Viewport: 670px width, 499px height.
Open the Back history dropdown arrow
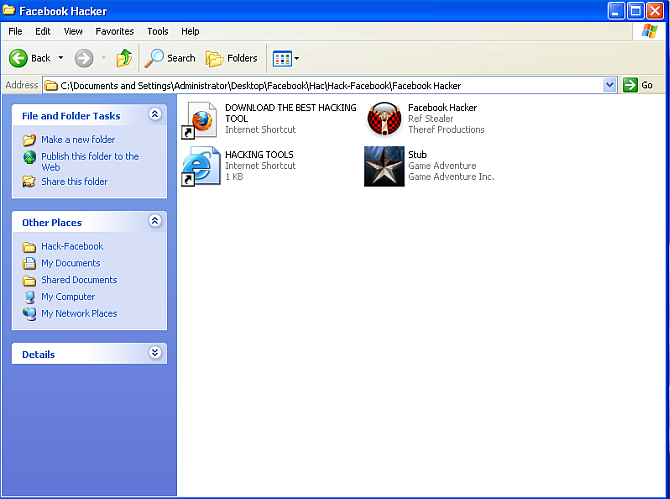point(61,58)
